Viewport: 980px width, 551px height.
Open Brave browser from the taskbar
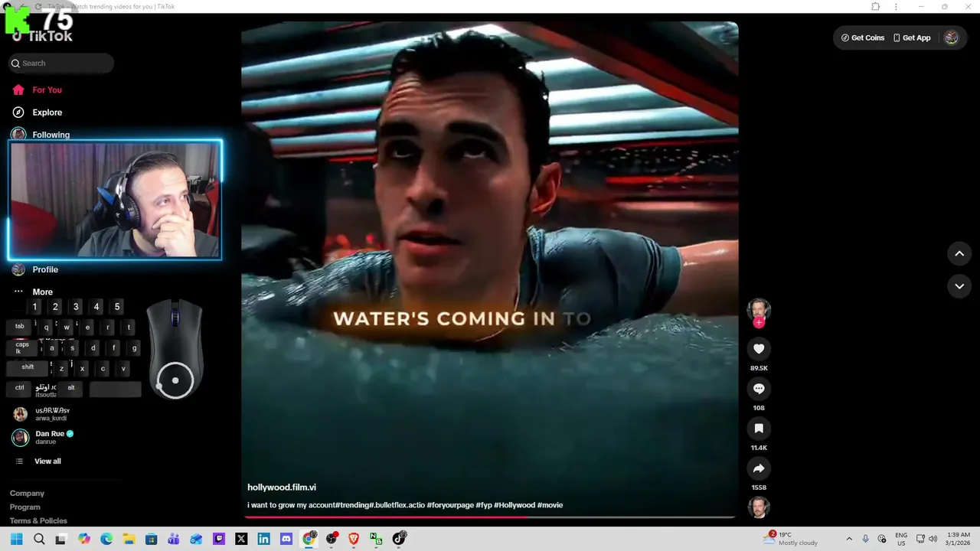pos(354,539)
